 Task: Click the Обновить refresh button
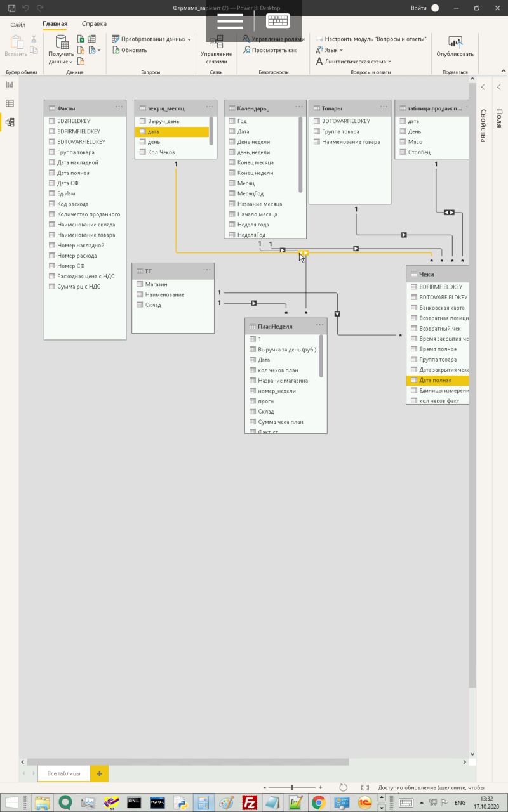coord(130,50)
